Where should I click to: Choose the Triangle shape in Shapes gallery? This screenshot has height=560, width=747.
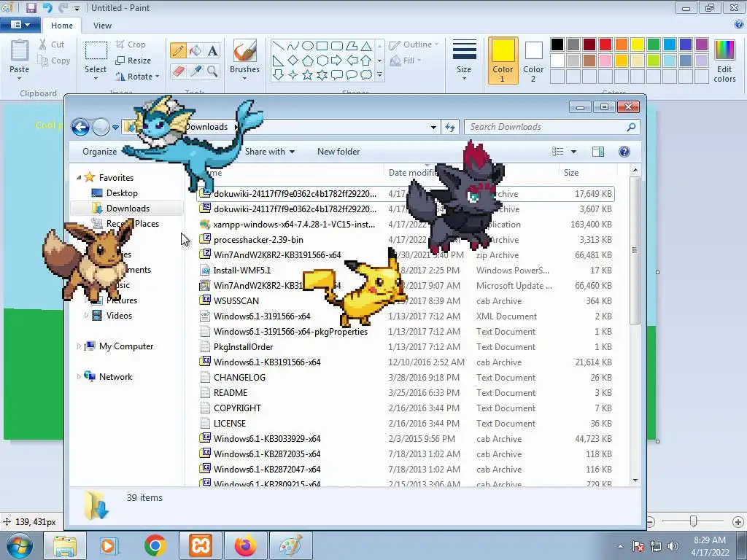[366, 46]
